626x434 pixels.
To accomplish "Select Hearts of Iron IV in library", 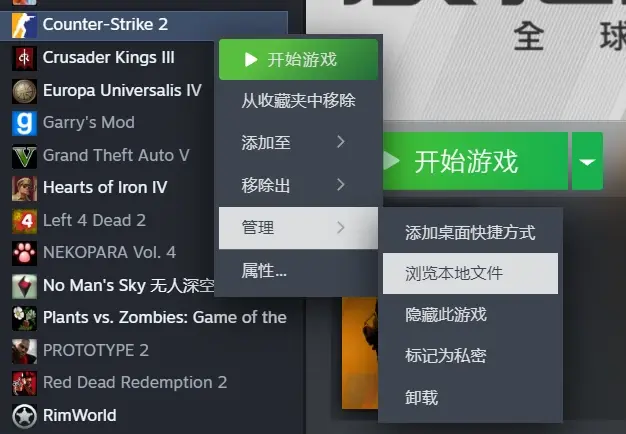I will 105,187.
